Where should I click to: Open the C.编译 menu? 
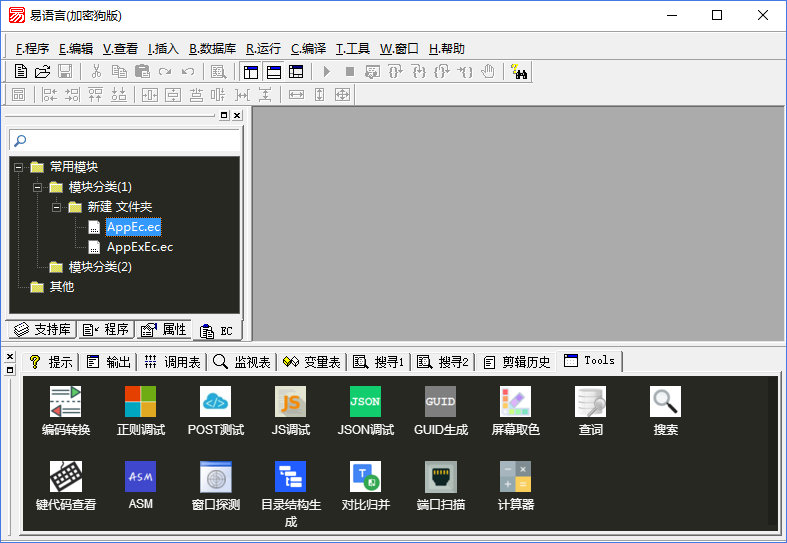coord(308,48)
